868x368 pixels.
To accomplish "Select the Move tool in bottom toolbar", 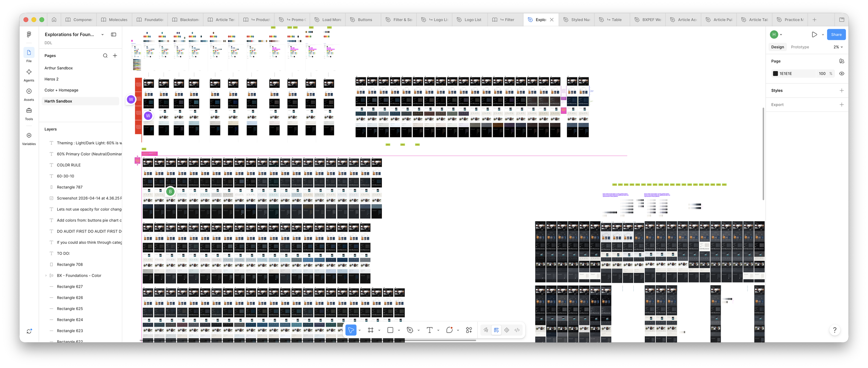I will click(x=351, y=330).
